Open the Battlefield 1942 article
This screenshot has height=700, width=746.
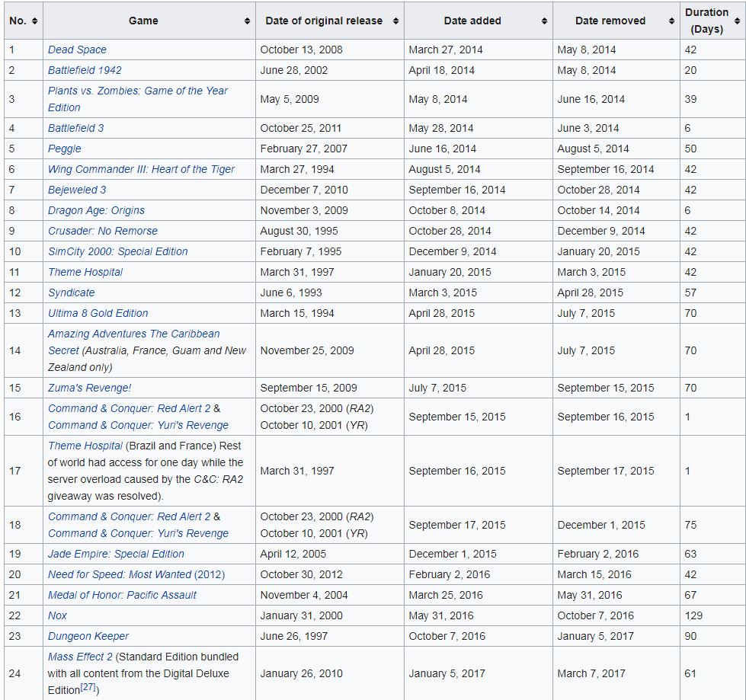click(85, 70)
